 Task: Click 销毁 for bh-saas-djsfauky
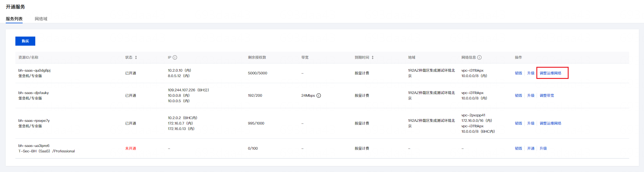518,96
